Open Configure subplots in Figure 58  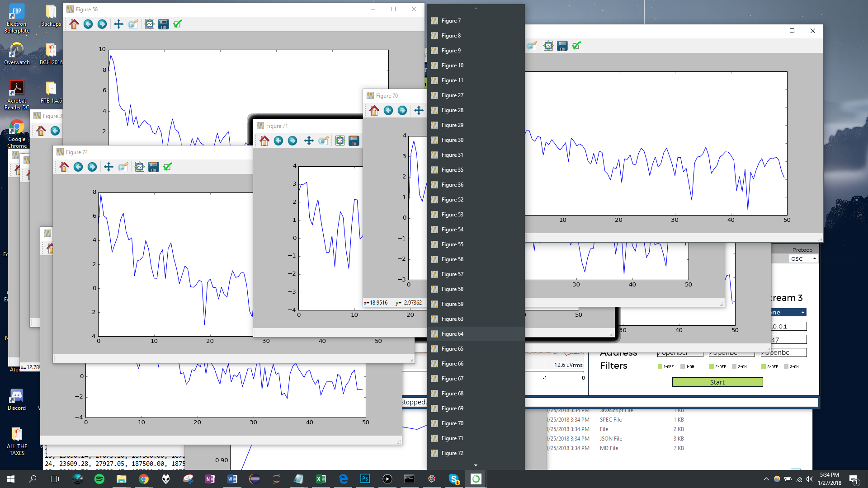tap(149, 24)
